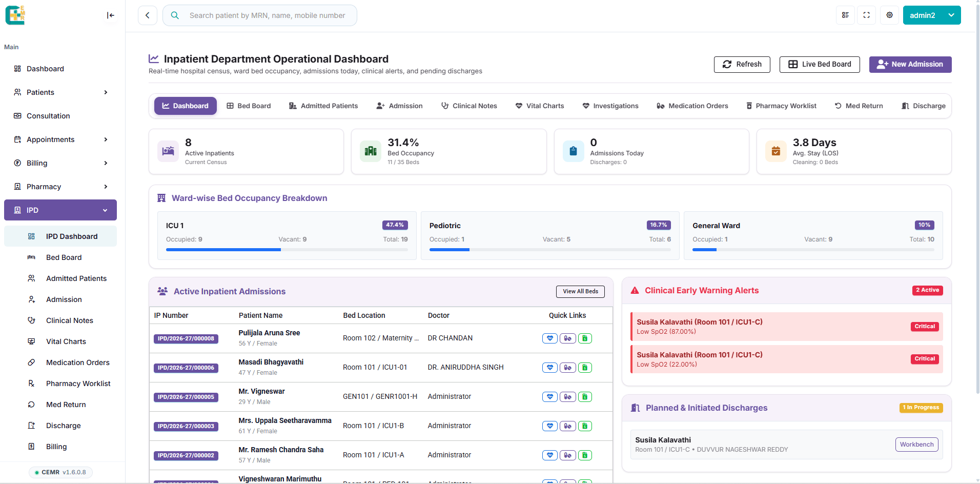Open Vital Charts in the sidebar
980x484 pixels.
[x=60, y=341]
